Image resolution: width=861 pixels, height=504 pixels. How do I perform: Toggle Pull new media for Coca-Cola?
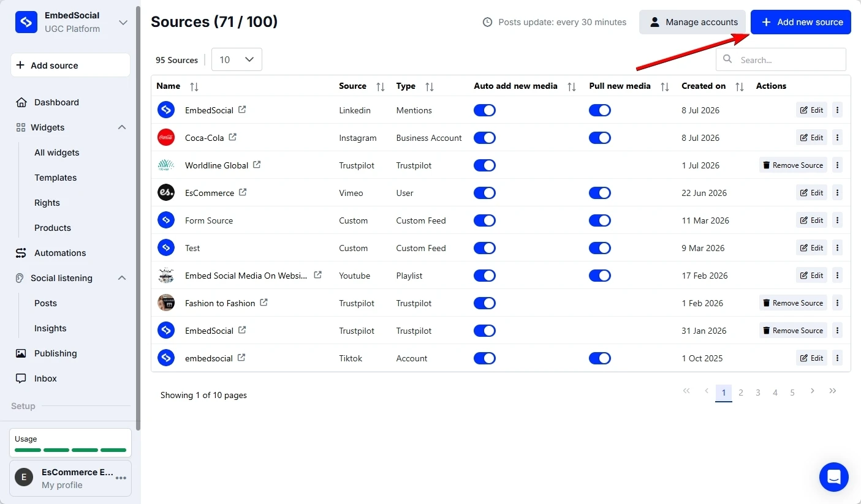600,137
